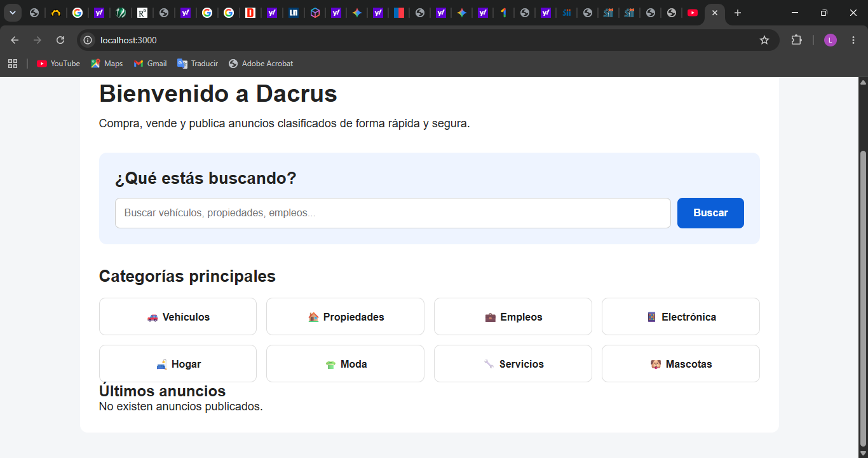Select the Hogar category

(178, 364)
